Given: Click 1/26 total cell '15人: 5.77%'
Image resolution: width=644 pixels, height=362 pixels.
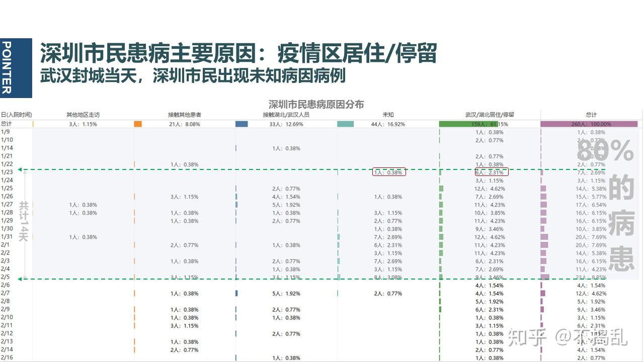Looking at the screenshot, I should point(591,197).
